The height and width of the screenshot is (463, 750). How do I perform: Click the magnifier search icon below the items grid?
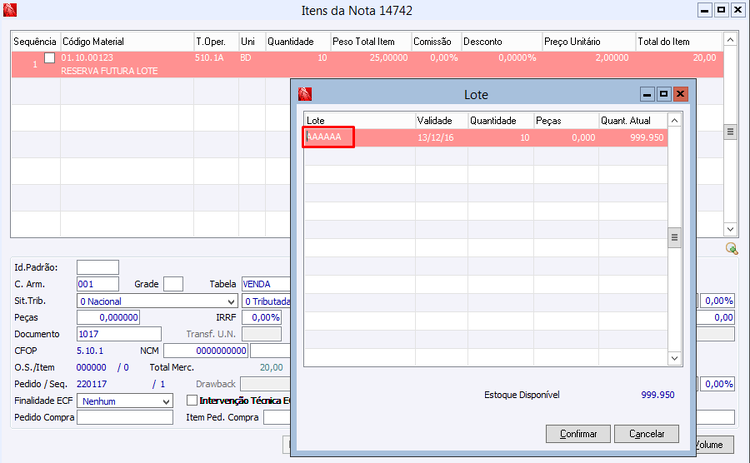731,248
